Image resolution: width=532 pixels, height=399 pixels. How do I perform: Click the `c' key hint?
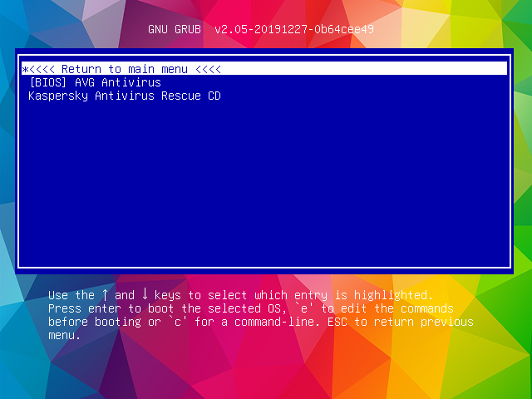pos(178,322)
